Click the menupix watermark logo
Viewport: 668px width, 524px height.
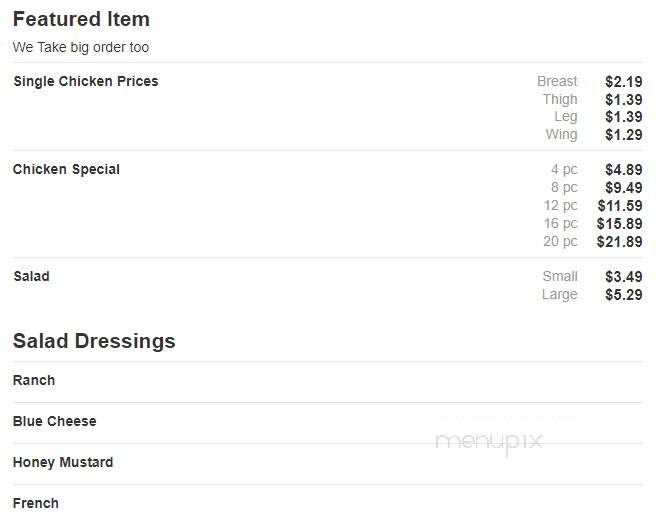(489, 442)
